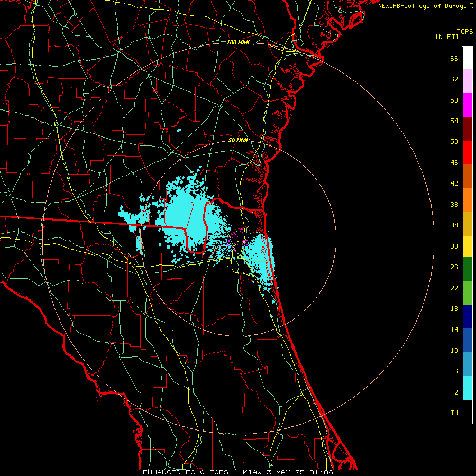The width and height of the screenshot is (476, 476).
Task: Click the 38 legend value
Action: pyautogui.click(x=454, y=204)
